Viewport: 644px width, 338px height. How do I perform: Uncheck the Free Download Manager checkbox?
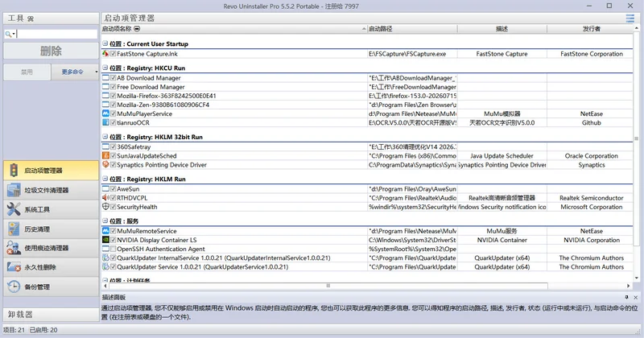pos(113,87)
